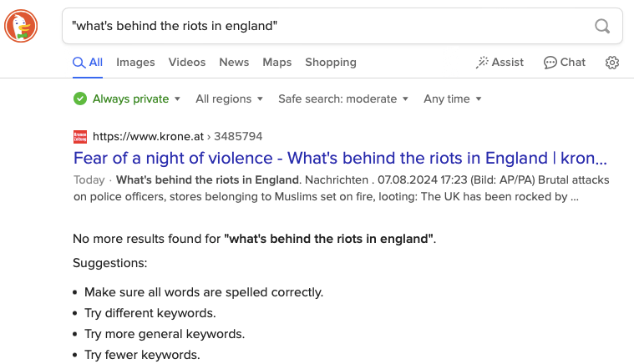Open the All regions dropdown

pos(229,99)
